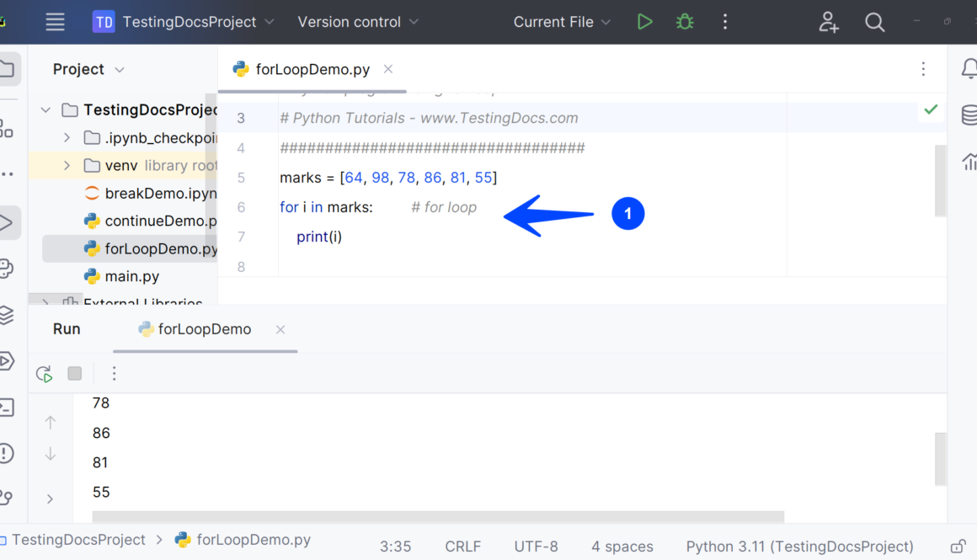Toggle the read-only lock icon in status bar
Screen dimensions: 977x560
pos(958,547)
